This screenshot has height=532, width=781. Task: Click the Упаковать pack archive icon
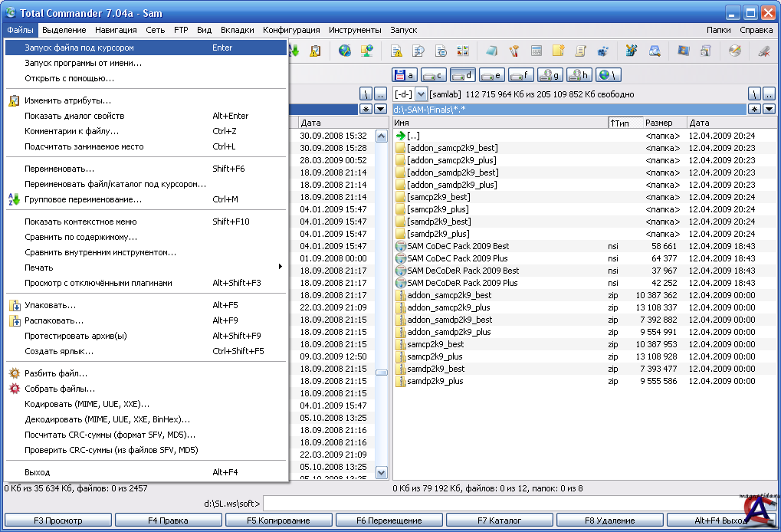[14, 305]
